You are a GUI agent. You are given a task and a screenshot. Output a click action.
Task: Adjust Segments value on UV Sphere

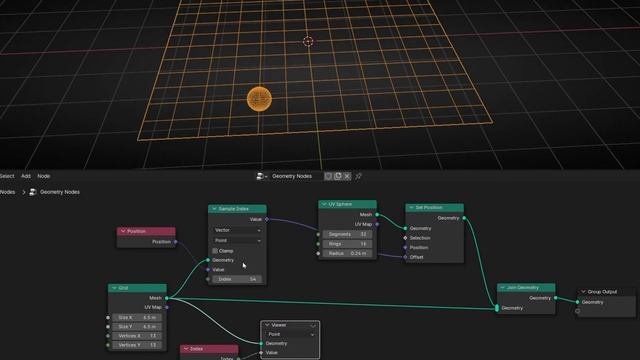pyautogui.click(x=347, y=234)
